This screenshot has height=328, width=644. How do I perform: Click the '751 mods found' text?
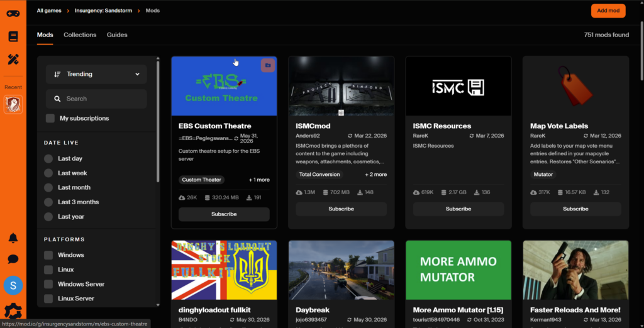pyautogui.click(x=606, y=35)
